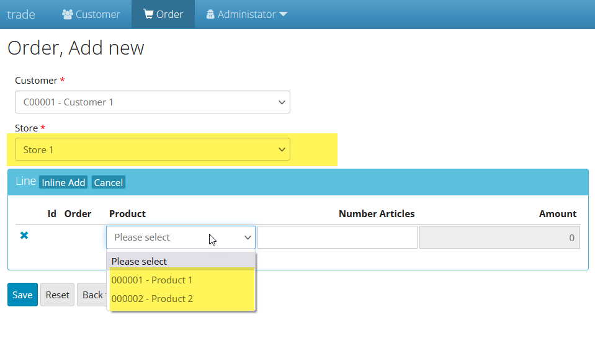Choose 000002 - Product 2 option
The image size is (595, 364).
152,299
